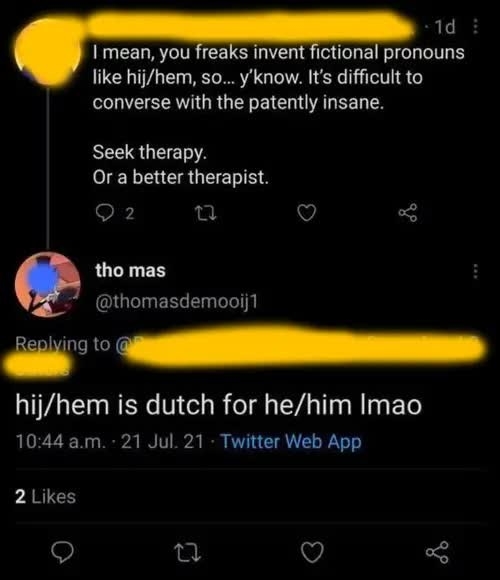Like the top tweet with heart icon
The image size is (500, 580).
pyautogui.click(x=307, y=213)
